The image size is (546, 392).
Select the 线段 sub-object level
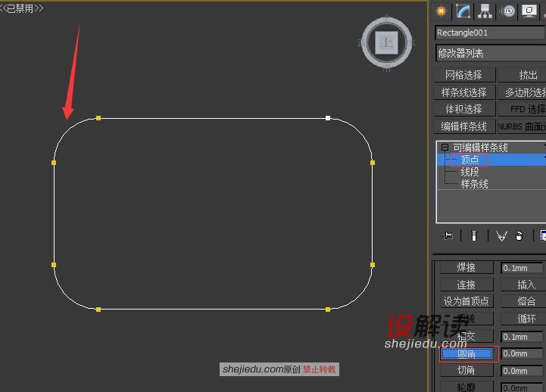[x=470, y=172]
